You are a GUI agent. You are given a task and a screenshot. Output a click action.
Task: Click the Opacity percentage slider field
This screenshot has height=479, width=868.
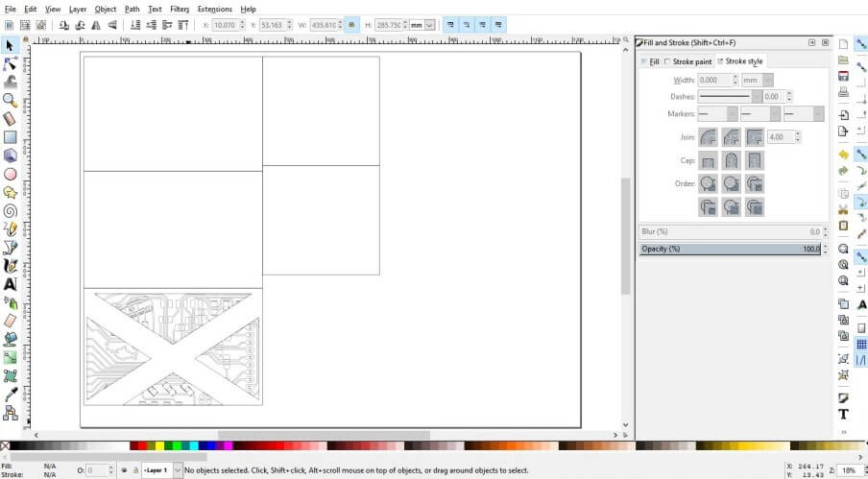pyautogui.click(x=728, y=249)
